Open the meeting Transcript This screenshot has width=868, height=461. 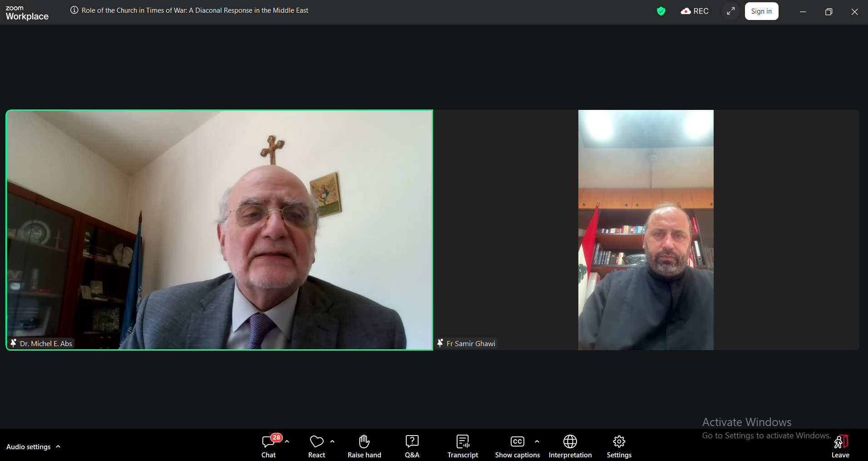point(463,446)
